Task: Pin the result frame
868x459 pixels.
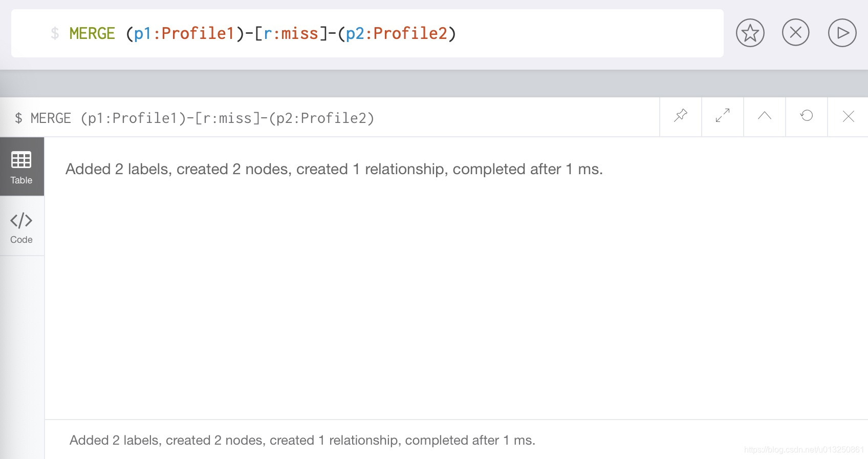Action: 681,116
